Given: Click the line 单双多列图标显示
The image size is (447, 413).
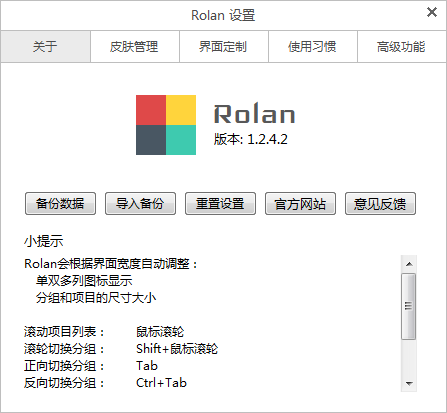Looking at the screenshot, I should (84, 281).
